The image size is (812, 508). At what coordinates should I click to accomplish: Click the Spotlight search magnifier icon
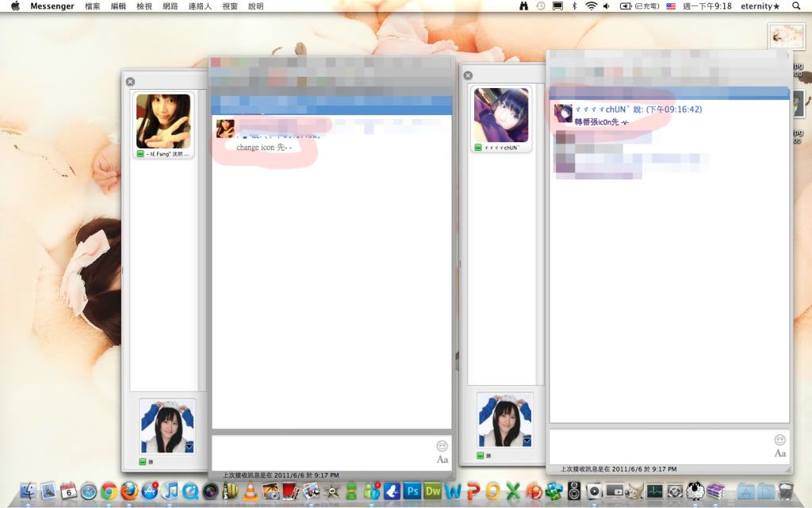(x=796, y=6)
